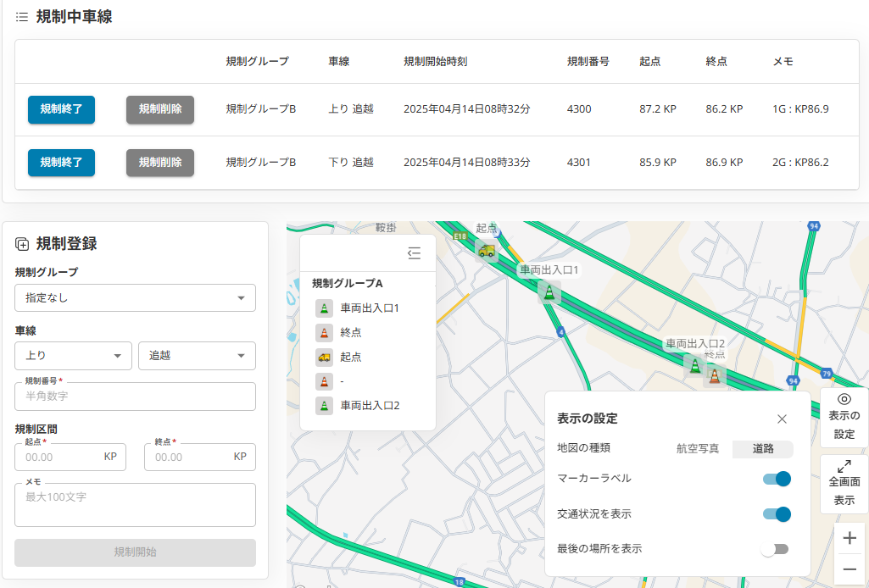Image resolution: width=869 pixels, height=588 pixels.
Task: Switch map type to 航空写真
Action: [698, 449]
